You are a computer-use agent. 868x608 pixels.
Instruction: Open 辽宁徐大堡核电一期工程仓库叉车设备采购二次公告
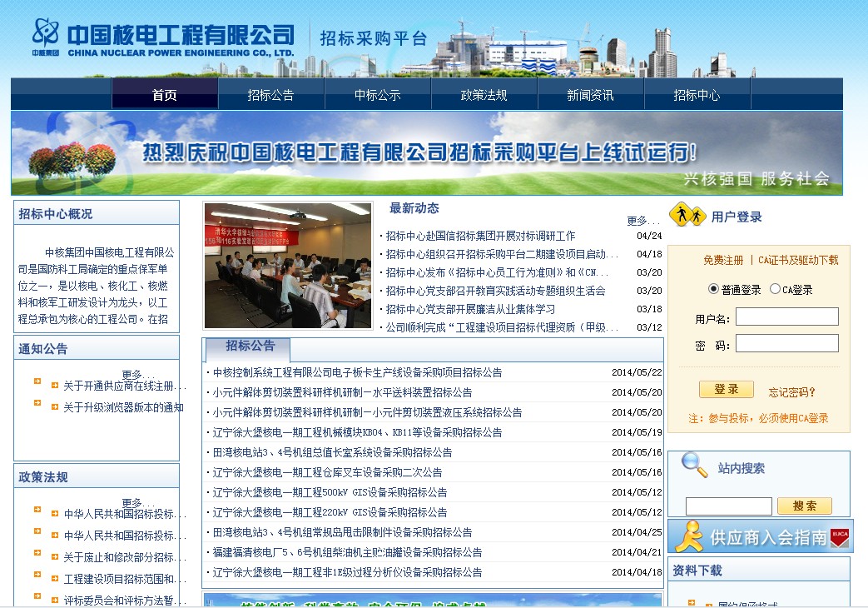(x=328, y=472)
